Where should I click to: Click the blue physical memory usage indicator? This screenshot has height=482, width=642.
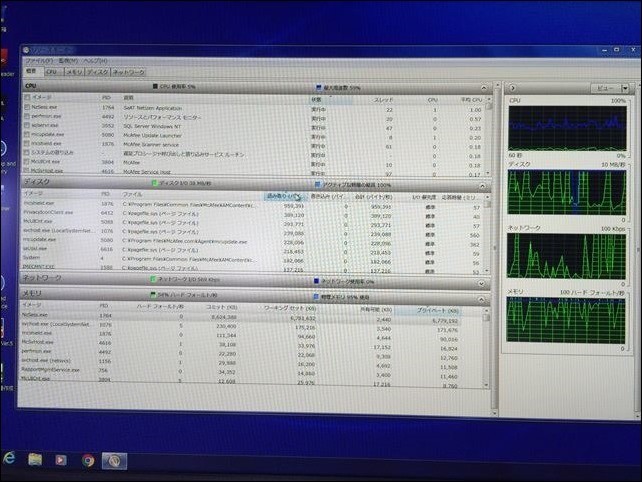[316, 297]
